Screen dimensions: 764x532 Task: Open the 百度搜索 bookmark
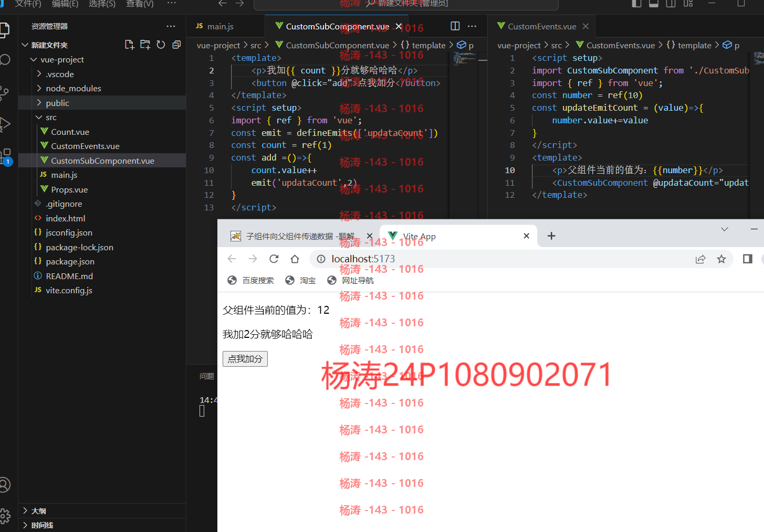click(250, 281)
